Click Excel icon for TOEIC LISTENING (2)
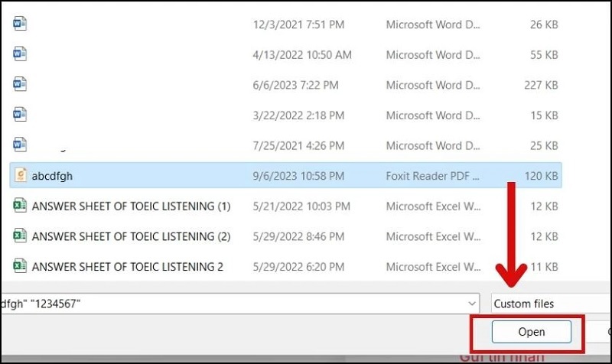Image resolution: width=612 pixels, height=364 pixels. pos(21,236)
